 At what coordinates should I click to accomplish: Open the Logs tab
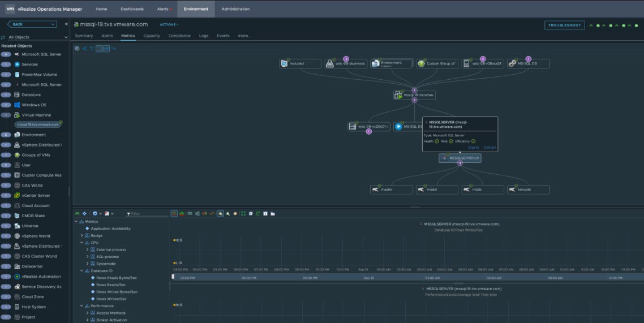(204, 36)
